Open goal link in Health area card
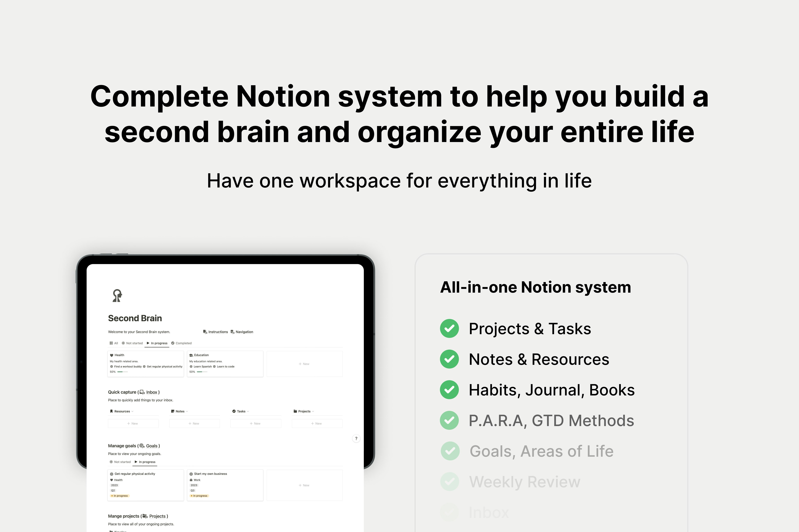This screenshot has height=532, width=799. tap(162, 366)
